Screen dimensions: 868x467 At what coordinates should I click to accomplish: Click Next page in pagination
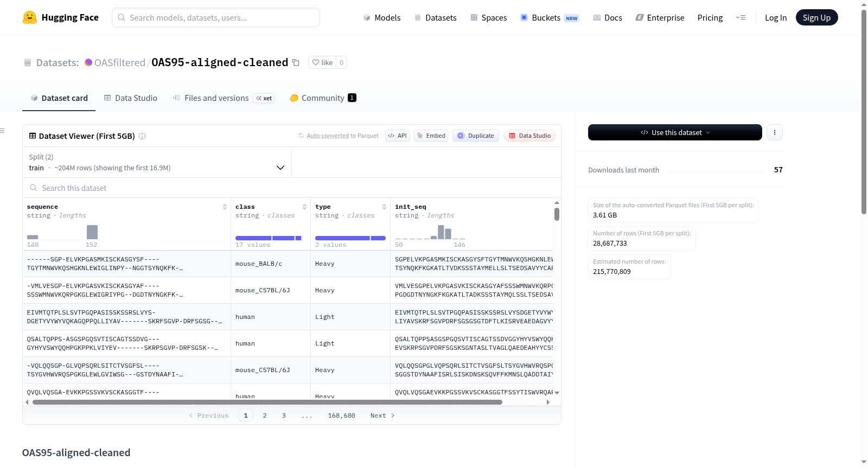point(382,415)
